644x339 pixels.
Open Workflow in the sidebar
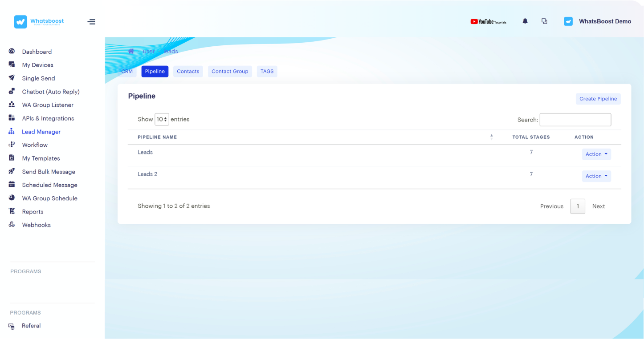35,145
